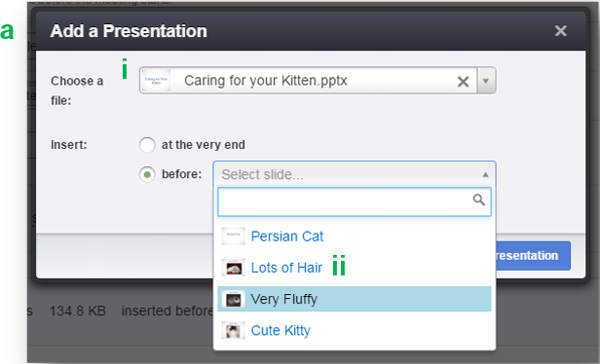Collapse list using the Select slide arrow
600x364 pixels.
click(485, 175)
